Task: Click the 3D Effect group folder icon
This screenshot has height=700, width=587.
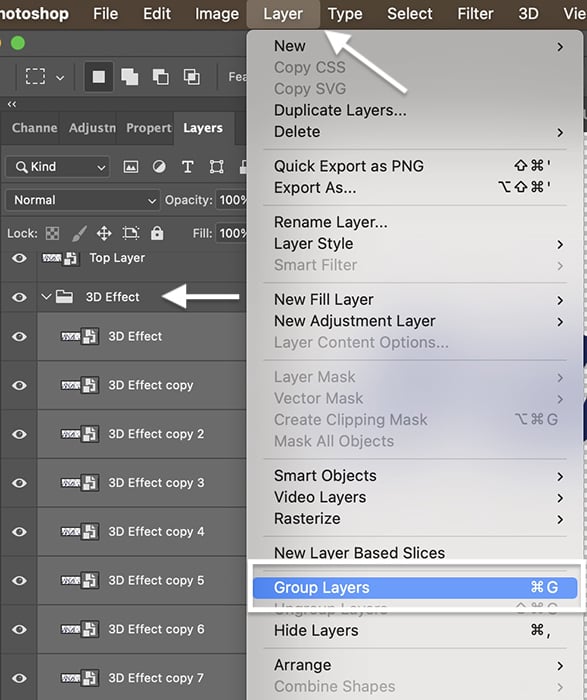Action: pos(64,296)
